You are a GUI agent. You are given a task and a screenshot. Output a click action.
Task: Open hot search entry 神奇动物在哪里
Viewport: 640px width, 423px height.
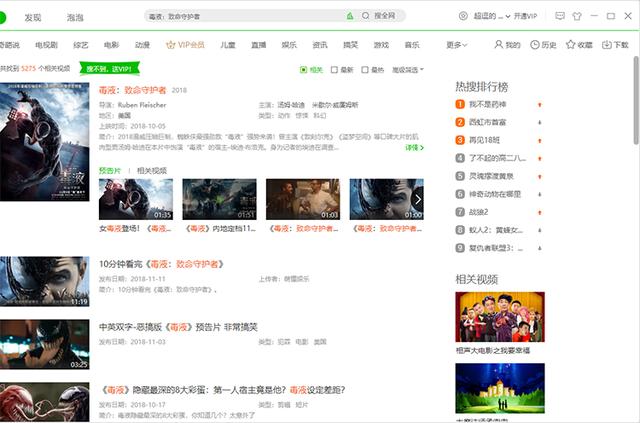click(495, 194)
